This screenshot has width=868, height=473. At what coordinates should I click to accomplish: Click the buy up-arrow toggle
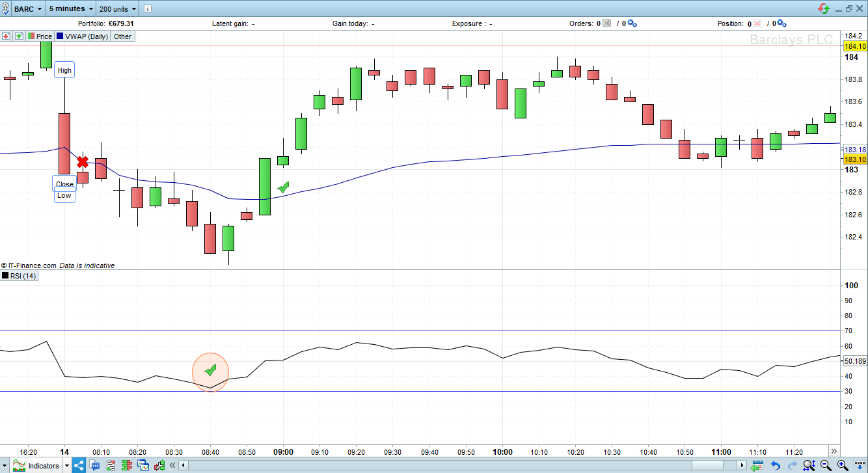pyautogui.click(x=19, y=36)
